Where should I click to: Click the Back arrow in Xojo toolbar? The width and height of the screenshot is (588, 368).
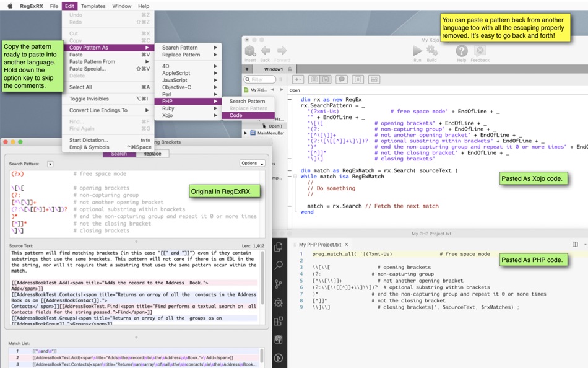266,51
